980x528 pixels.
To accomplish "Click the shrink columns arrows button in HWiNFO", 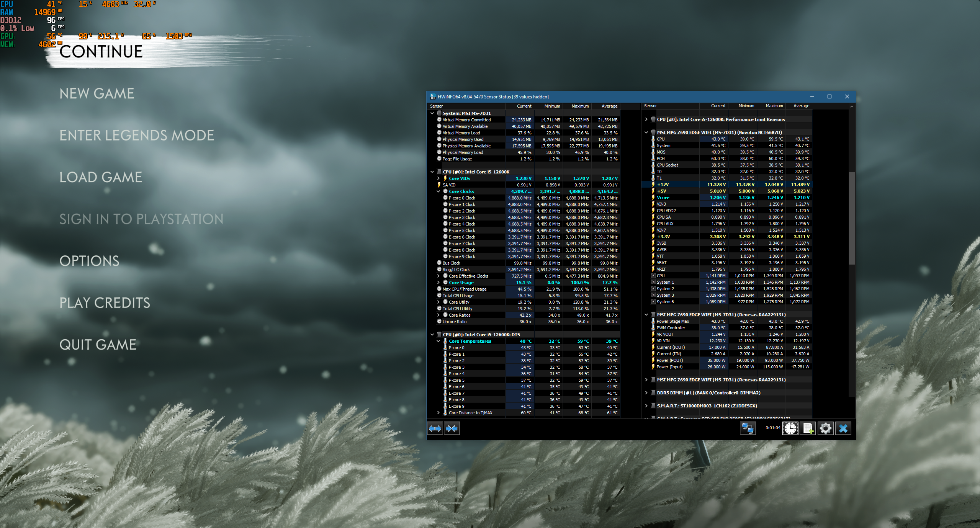I will (452, 428).
